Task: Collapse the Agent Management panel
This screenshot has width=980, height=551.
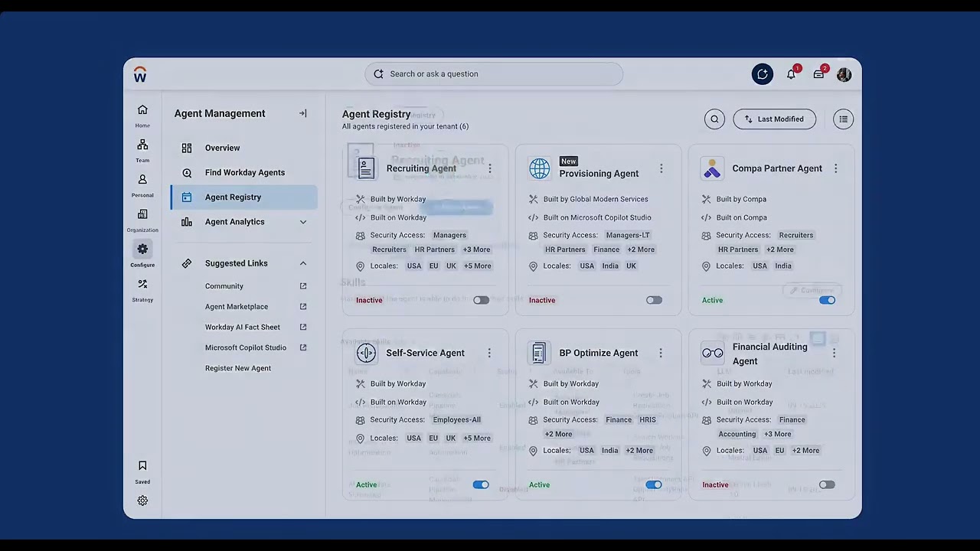Action: pos(303,113)
